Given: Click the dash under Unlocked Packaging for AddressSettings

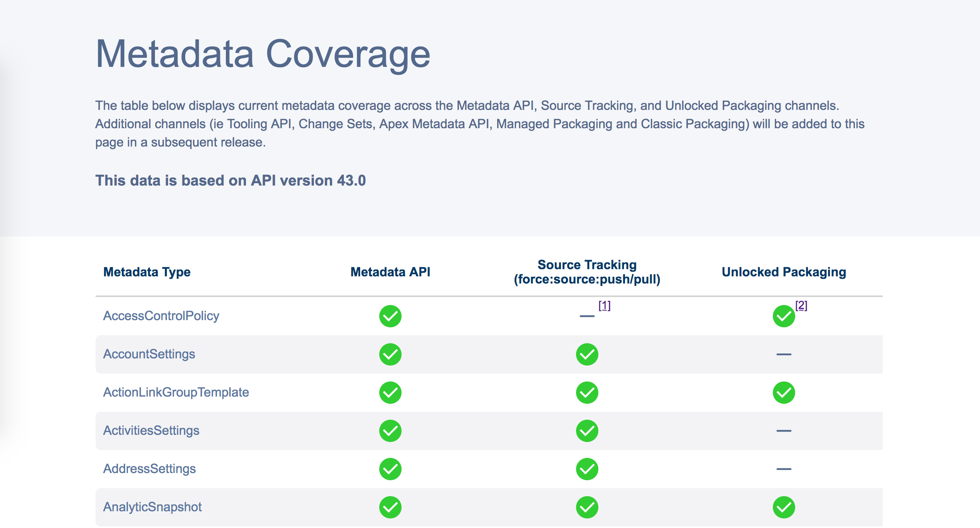Looking at the screenshot, I should point(783,469).
